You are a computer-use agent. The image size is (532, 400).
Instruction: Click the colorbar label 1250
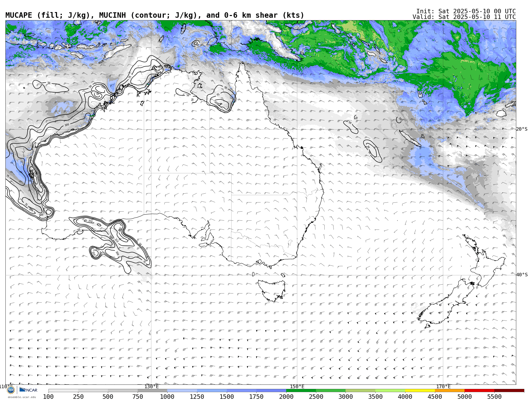197,397
